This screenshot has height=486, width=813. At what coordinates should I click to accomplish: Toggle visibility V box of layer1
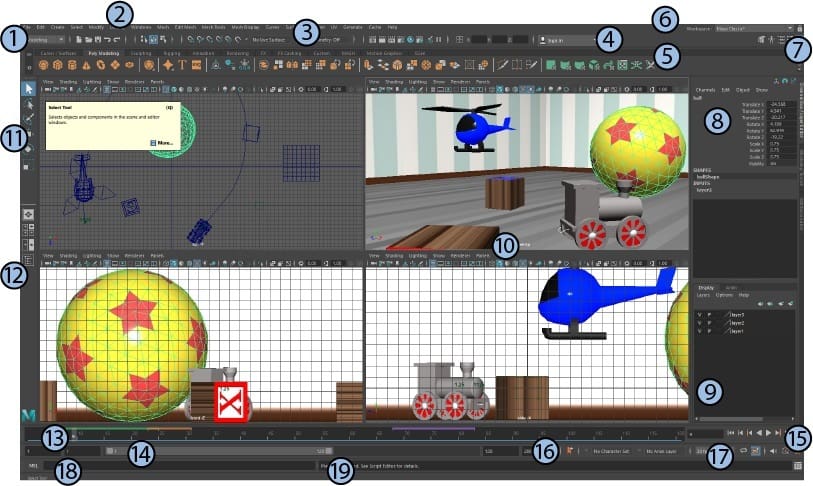click(x=699, y=330)
